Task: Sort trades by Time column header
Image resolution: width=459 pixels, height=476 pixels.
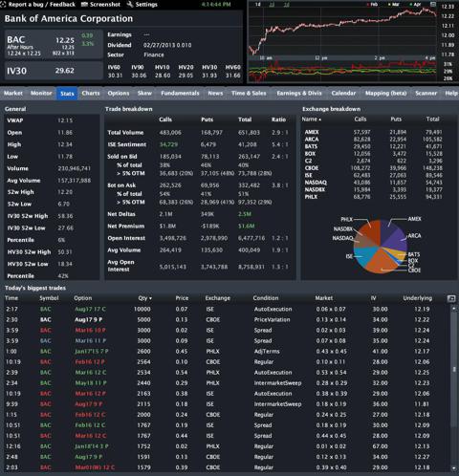Action: (x=11, y=298)
